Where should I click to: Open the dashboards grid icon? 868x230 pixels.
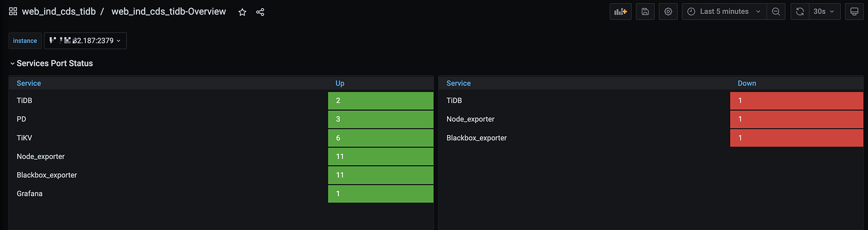[13, 12]
